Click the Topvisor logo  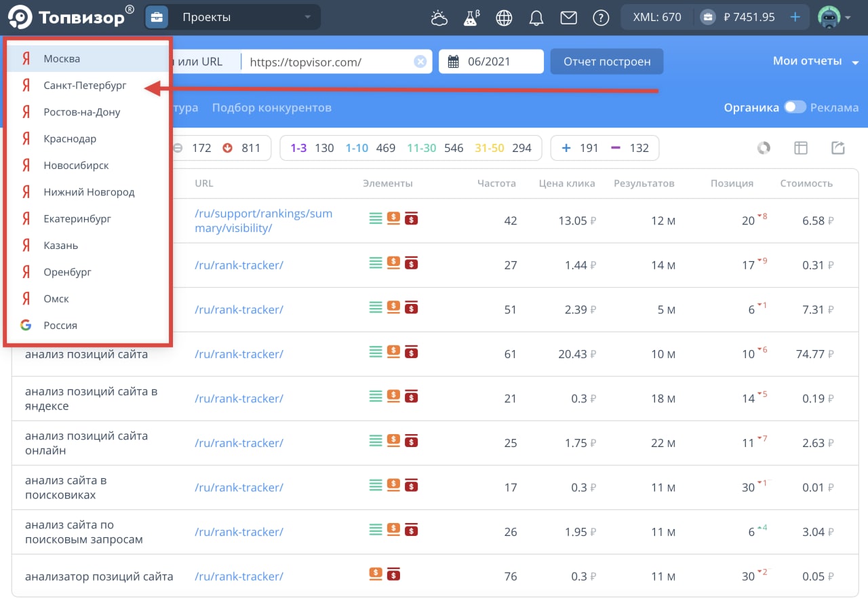[x=71, y=17]
